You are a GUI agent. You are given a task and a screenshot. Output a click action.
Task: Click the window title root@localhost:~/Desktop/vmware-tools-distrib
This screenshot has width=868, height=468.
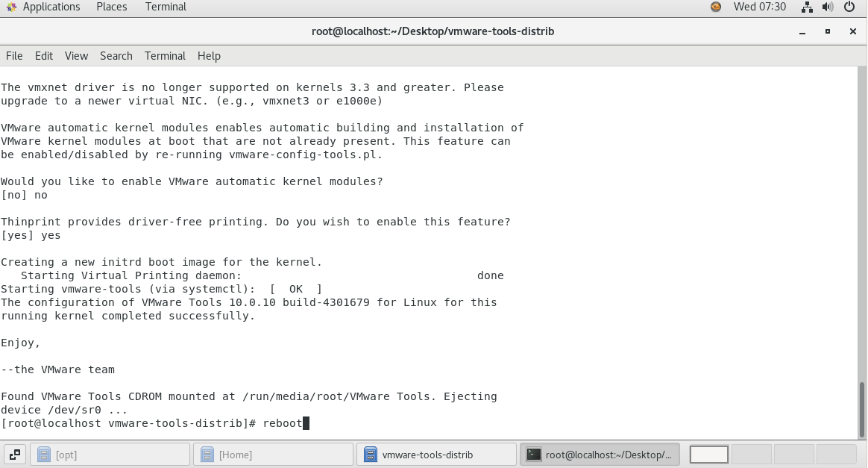433,31
